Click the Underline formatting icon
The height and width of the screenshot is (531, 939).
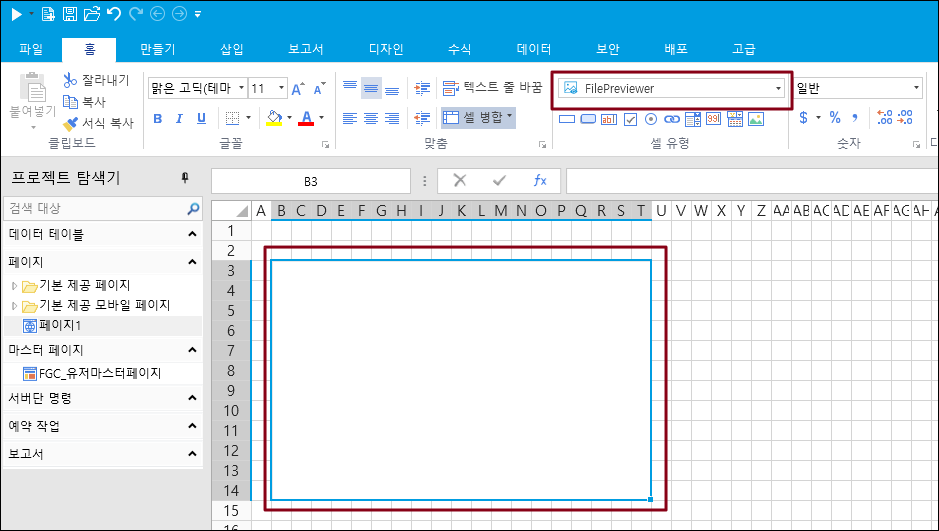tap(201, 118)
